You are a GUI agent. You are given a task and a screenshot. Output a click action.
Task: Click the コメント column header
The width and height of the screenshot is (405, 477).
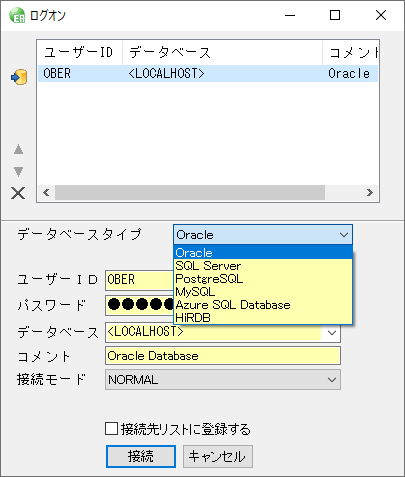pyautogui.click(x=351, y=52)
